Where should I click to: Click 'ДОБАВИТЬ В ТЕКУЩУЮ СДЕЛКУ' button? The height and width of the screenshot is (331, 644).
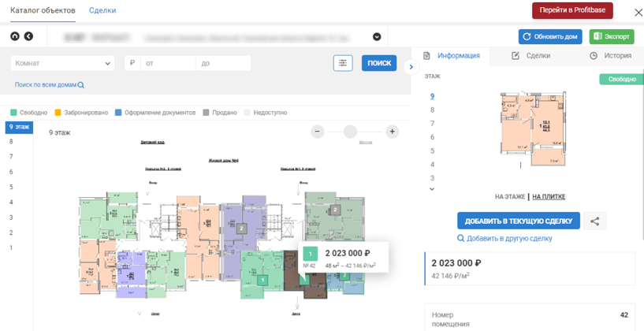519,221
